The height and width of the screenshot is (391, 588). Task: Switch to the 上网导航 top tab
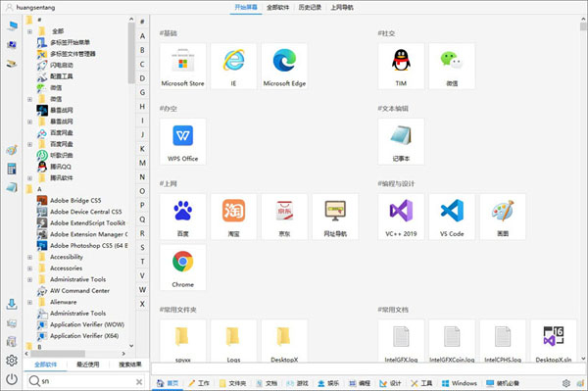click(x=342, y=7)
